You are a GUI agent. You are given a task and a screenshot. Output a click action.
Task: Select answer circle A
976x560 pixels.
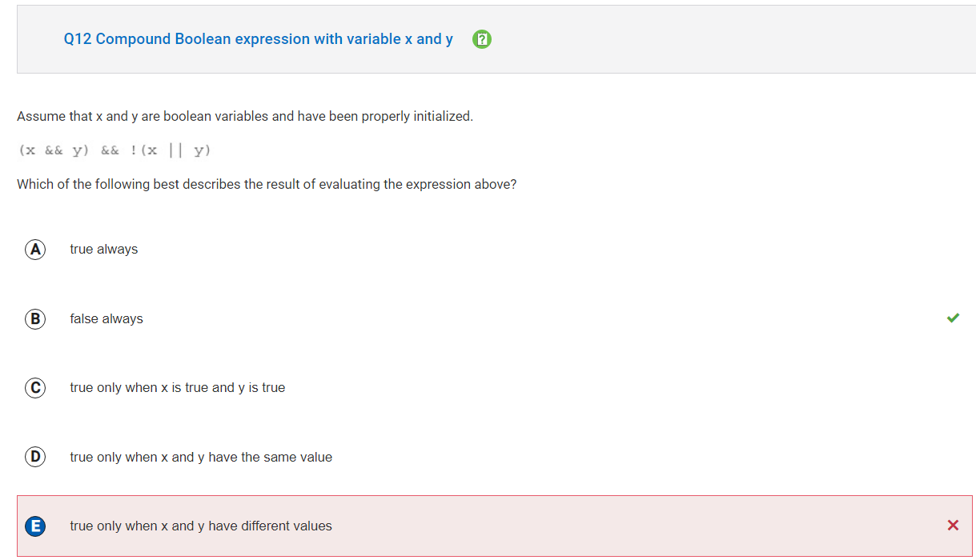(x=34, y=250)
